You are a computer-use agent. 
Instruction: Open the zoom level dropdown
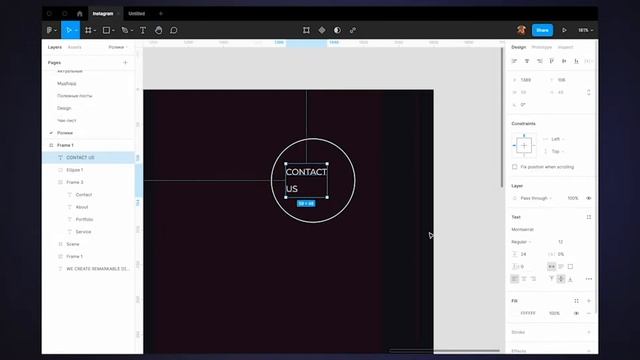(585, 30)
